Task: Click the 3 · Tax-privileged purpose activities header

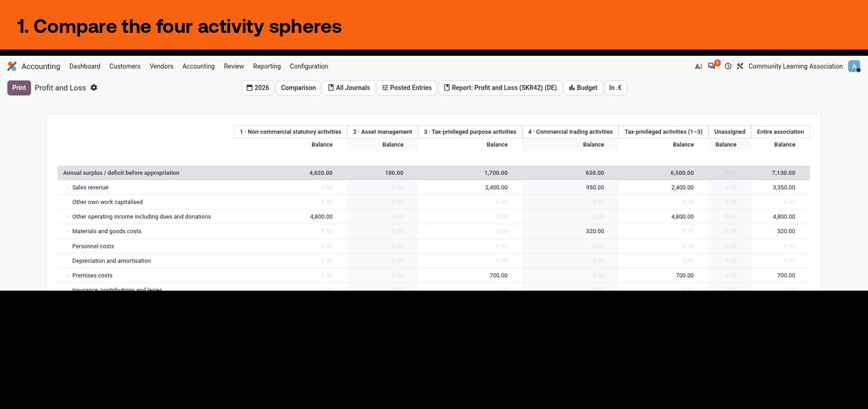Action: 470,132
